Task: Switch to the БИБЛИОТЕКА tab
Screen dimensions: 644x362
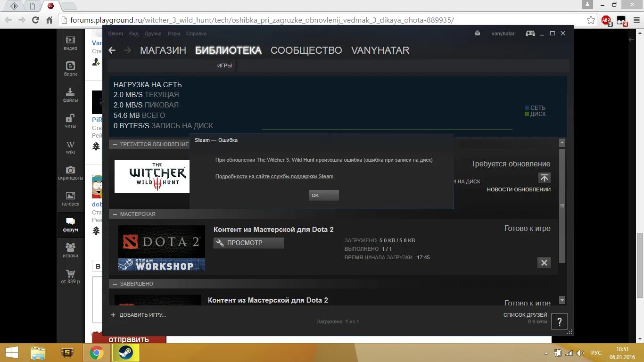Action: pyautogui.click(x=228, y=50)
